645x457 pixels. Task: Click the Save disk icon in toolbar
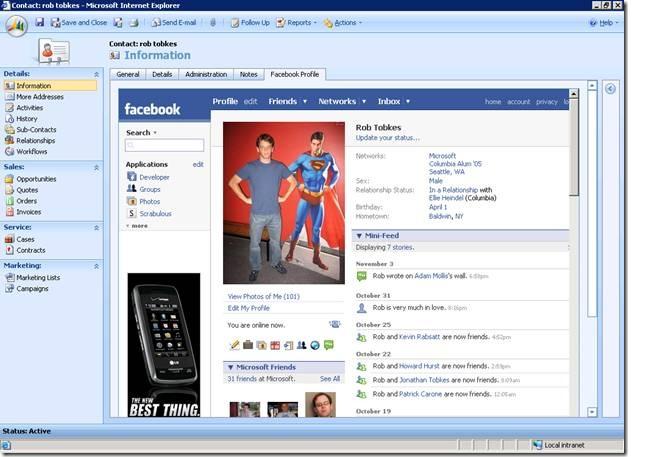click(x=40, y=22)
